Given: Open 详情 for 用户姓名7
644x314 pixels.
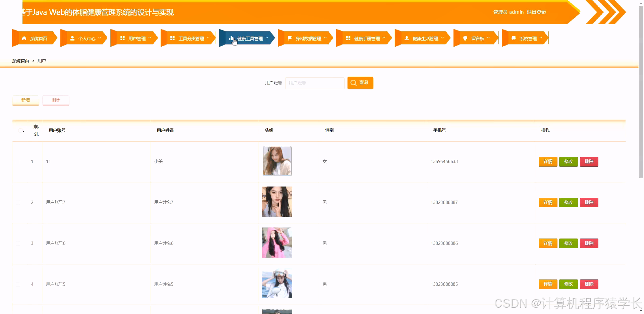Looking at the screenshot, I should pos(548,203).
